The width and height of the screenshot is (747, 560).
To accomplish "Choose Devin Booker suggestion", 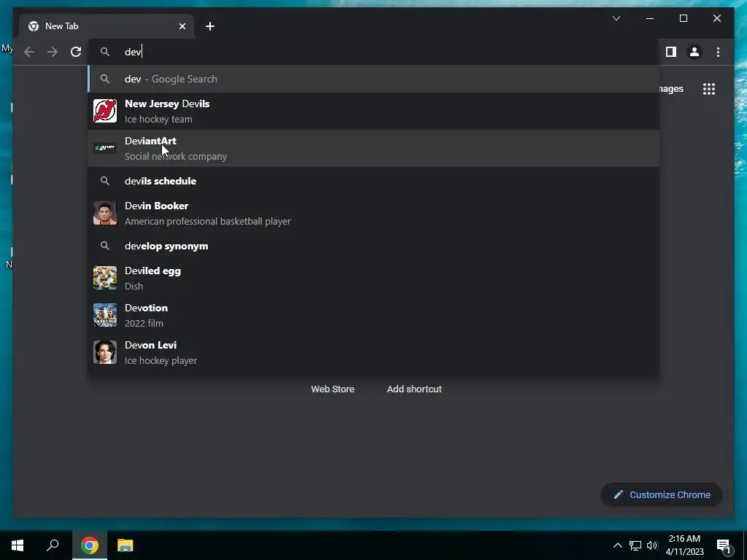I will [x=373, y=214].
